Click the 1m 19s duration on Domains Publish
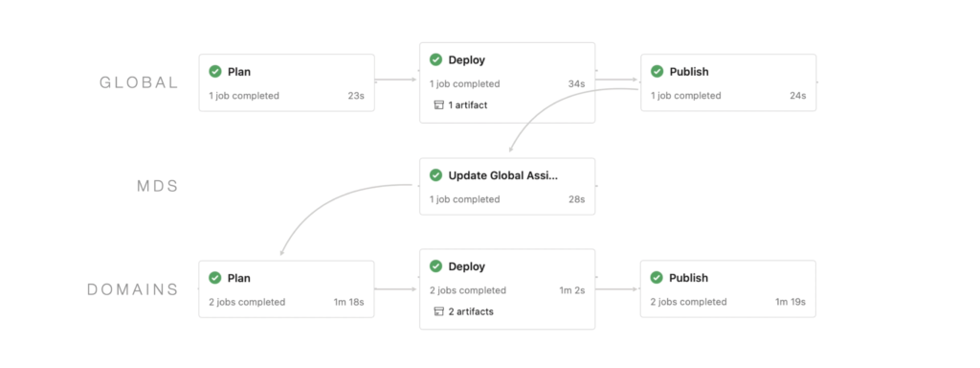Screen dimensions: 980x368 pos(791,302)
